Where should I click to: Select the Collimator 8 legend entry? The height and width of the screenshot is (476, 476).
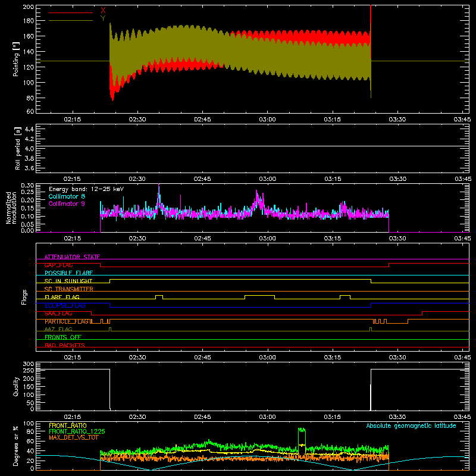[67, 196]
